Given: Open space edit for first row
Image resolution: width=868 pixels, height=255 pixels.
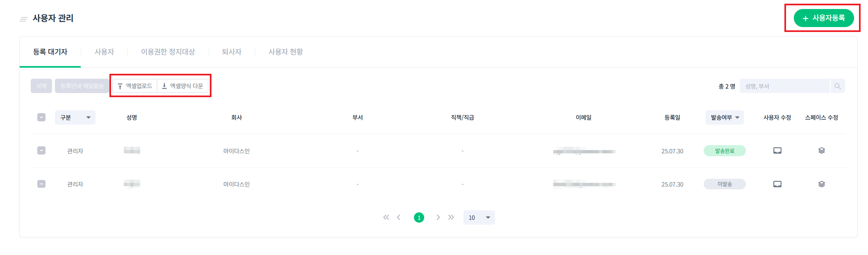Looking at the screenshot, I should pyautogui.click(x=821, y=151).
